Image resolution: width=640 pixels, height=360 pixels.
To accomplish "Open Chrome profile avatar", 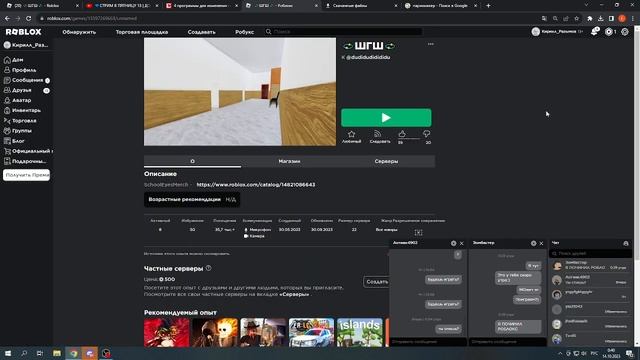I will tap(622, 18).
